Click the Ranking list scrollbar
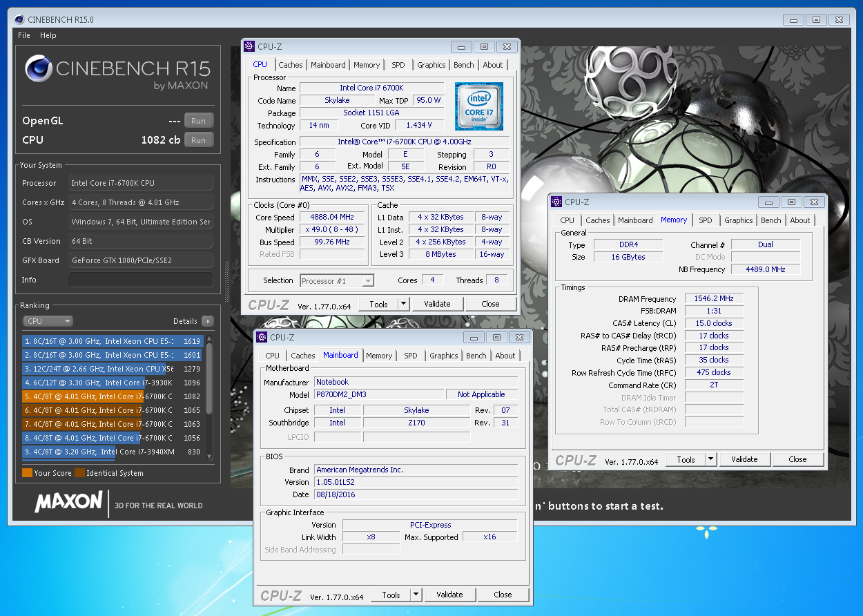 [209, 397]
